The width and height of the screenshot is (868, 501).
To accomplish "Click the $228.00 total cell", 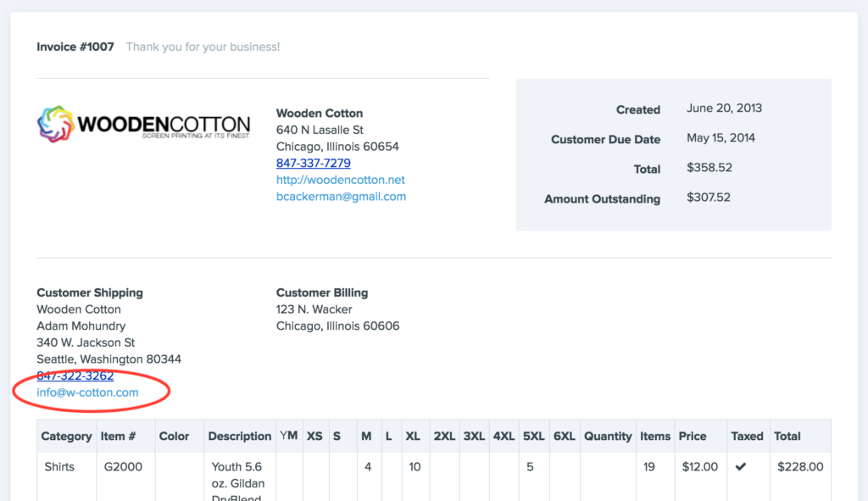I will 799,467.
